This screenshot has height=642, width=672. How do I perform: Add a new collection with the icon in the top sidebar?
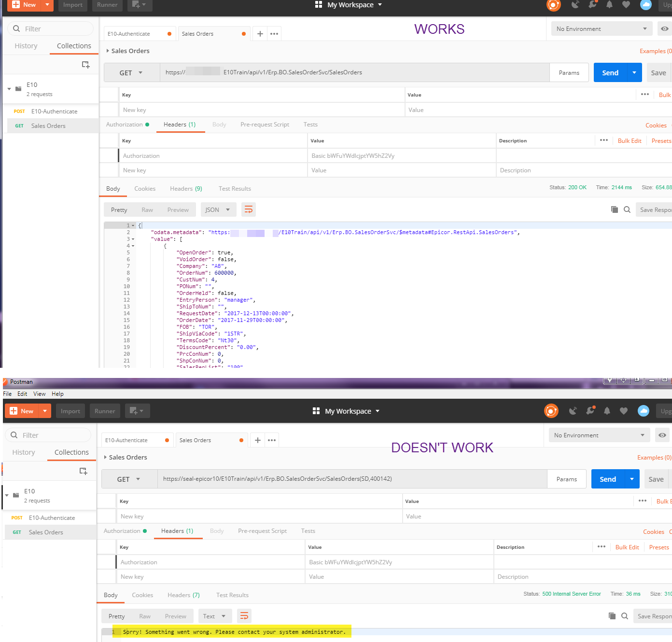click(85, 65)
